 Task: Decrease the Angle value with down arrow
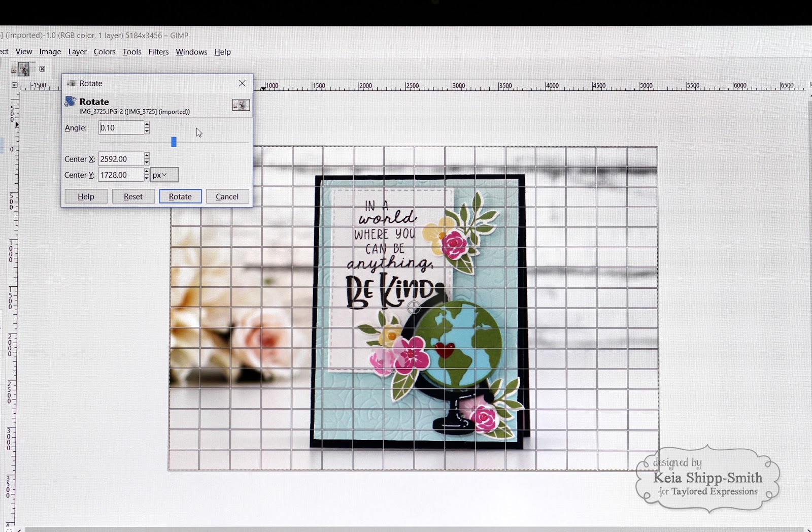click(x=147, y=131)
